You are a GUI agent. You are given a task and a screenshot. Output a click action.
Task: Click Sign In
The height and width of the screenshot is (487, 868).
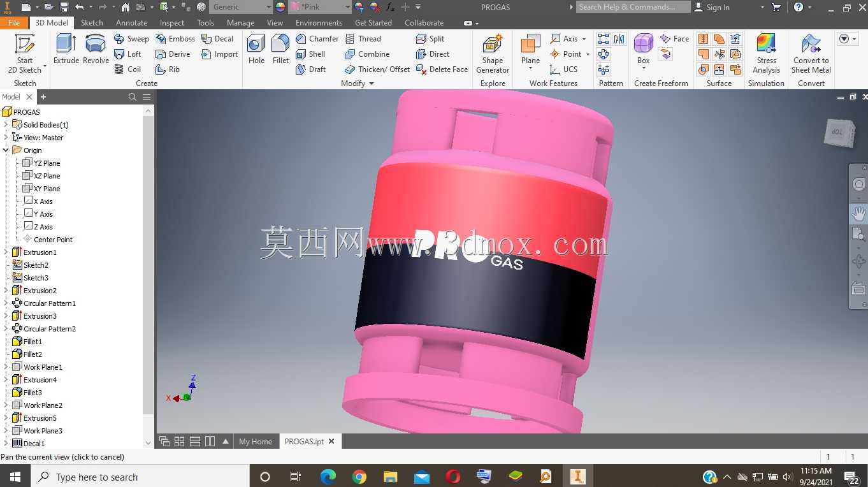click(x=712, y=7)
